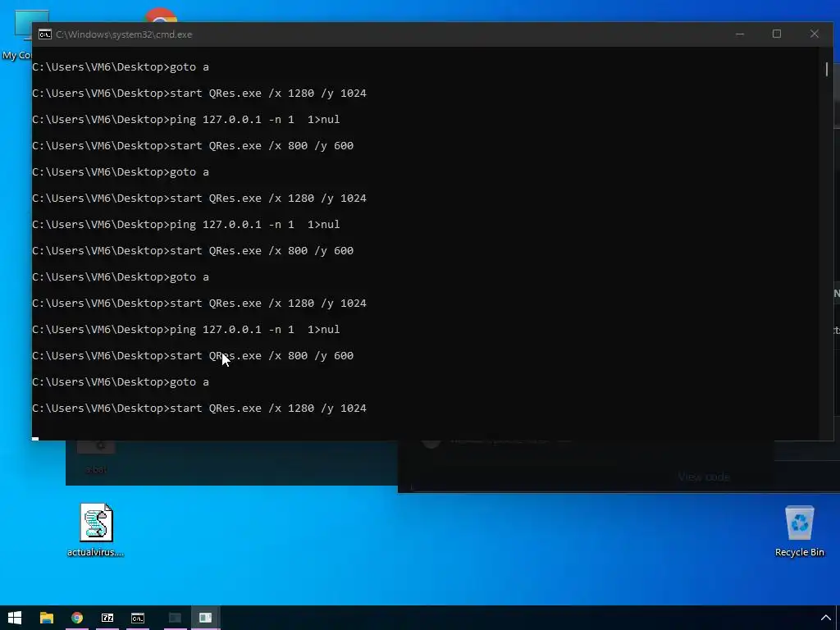Viewport: 840px width, 630px height.
Task: Open the Windows Start menu
Action: pyautogui.click(x=15, y=618)
